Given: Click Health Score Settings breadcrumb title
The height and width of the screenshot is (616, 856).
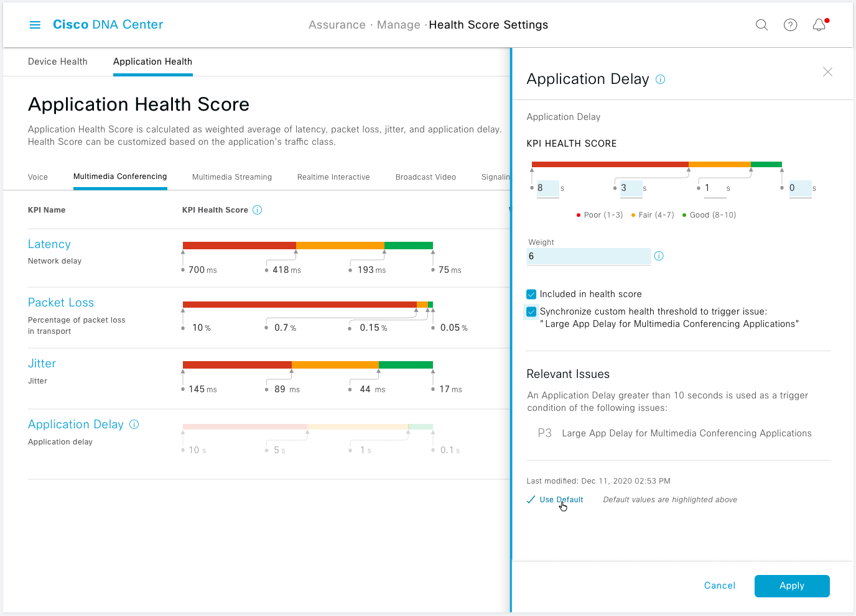Looking at the screenshot, I should click(x=488, y=25).
